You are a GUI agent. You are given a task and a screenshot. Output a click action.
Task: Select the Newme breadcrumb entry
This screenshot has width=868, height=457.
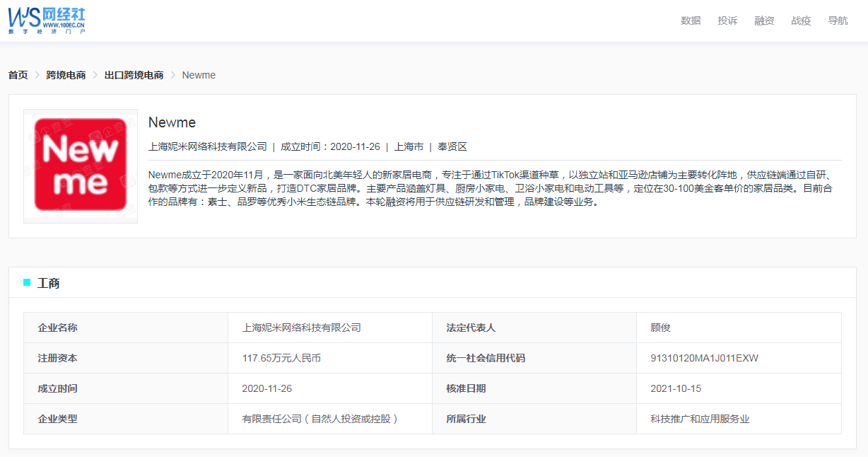[198, 75]
